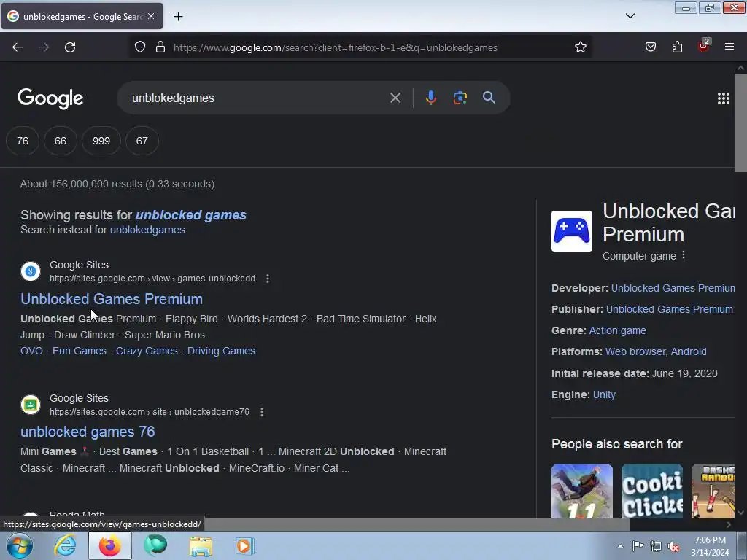The width and height of the screenshot is (747, 560).
Task: Open the taskbar clock and date
Action: tap(710, 546)
